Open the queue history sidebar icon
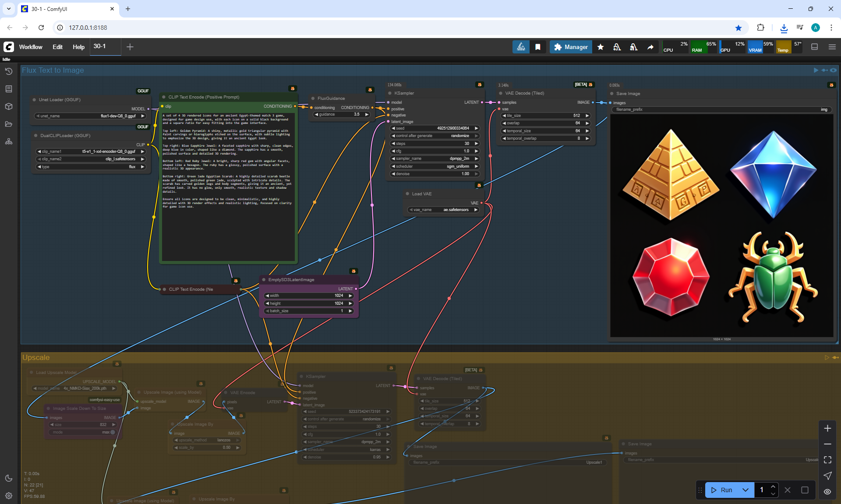841x504 pixels. 9,71
